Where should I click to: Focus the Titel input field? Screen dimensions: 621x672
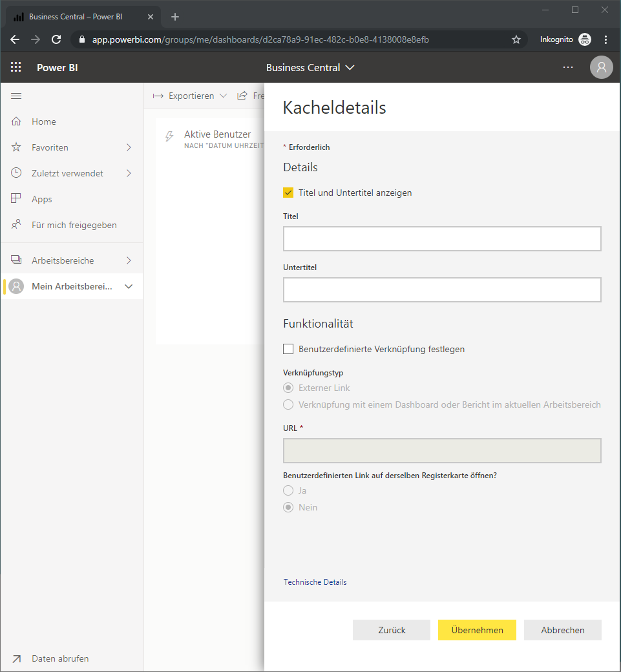(x=442, y=238)
